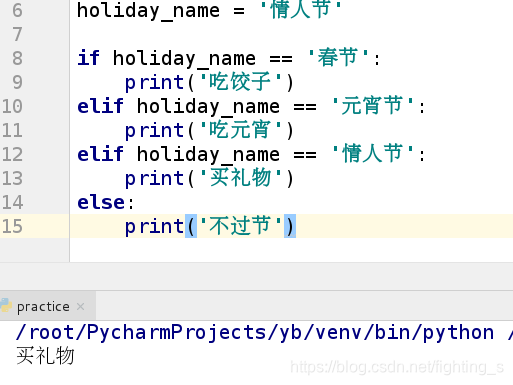
Task: Click the string '春节' on line 8
Action: tap(338, 57)
